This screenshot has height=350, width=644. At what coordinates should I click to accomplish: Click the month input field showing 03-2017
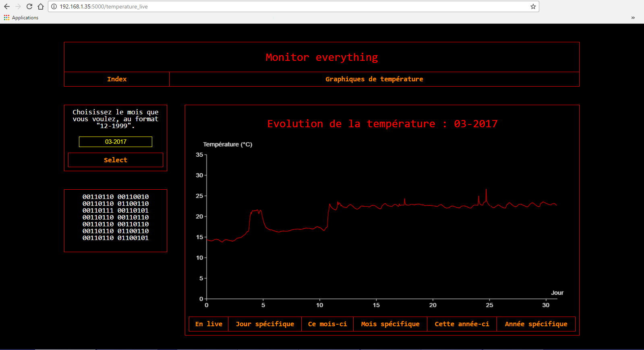click(x=116, y=142)
